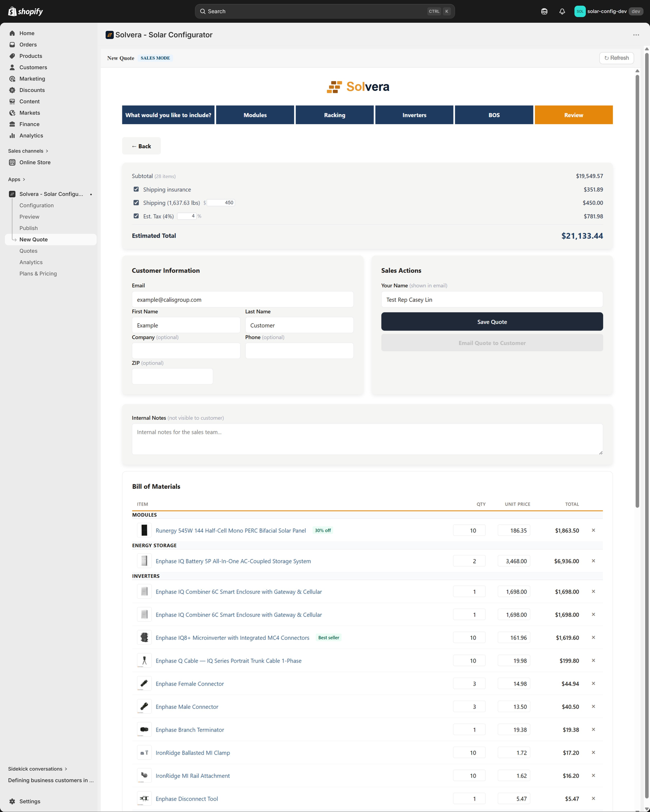Expand the Sales channels section
This screenshot has width=650, height=812.
coord(28,151)
